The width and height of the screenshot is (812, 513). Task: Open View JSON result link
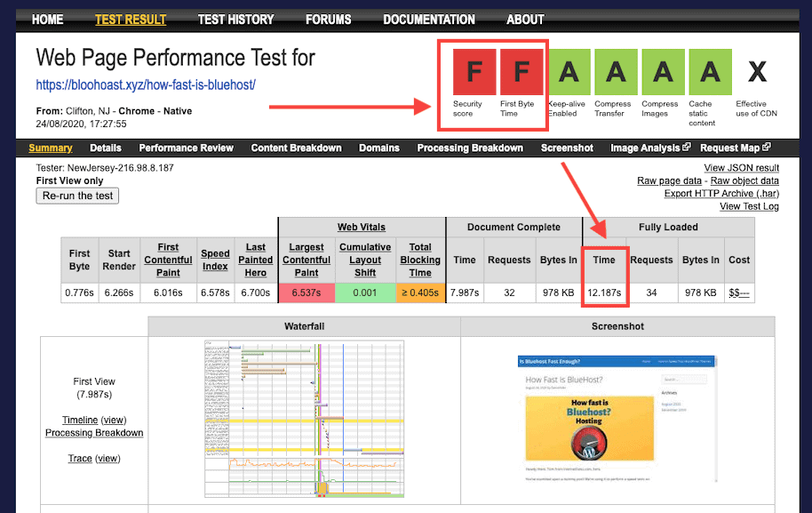click(x=742, y=168)
